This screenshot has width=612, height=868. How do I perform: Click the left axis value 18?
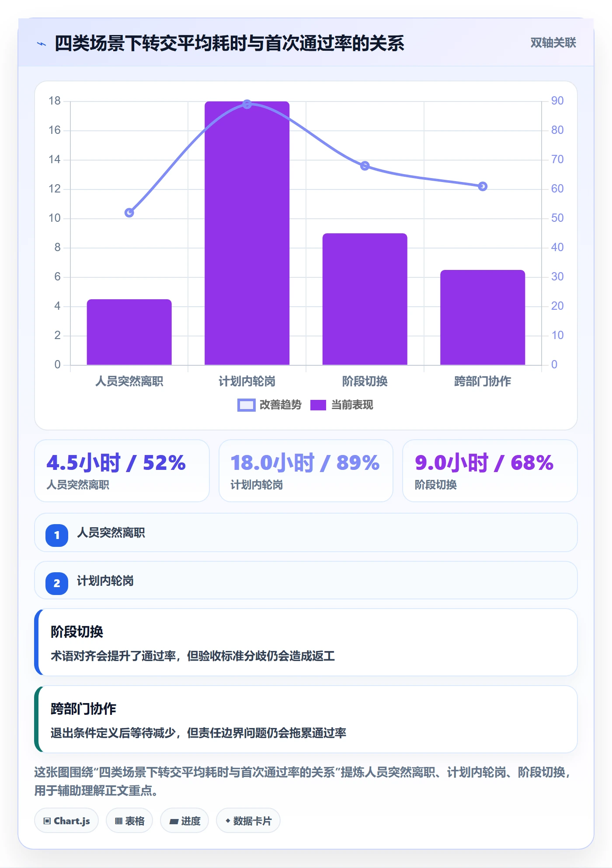[55, 101]
